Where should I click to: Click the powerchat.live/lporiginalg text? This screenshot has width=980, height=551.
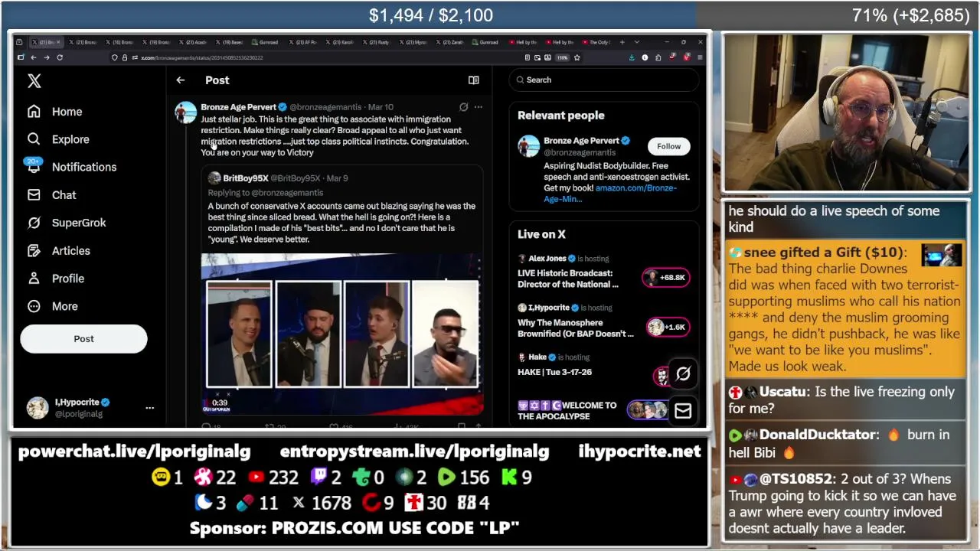click(x=135, y=452)
